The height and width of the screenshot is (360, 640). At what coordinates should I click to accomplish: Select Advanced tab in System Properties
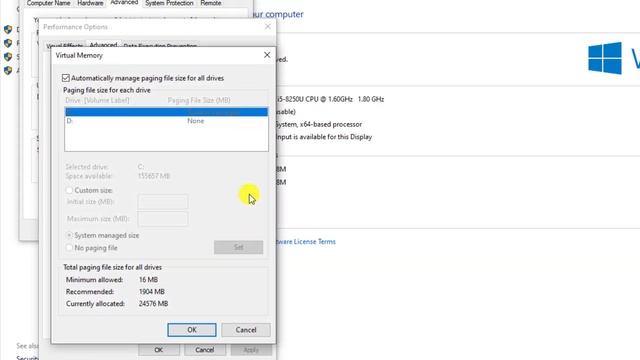[x=124, y=3]
